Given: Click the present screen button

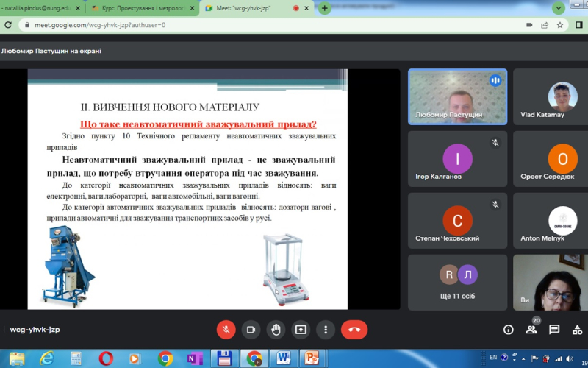Looking at the screenshot, I should coord(300,330).
